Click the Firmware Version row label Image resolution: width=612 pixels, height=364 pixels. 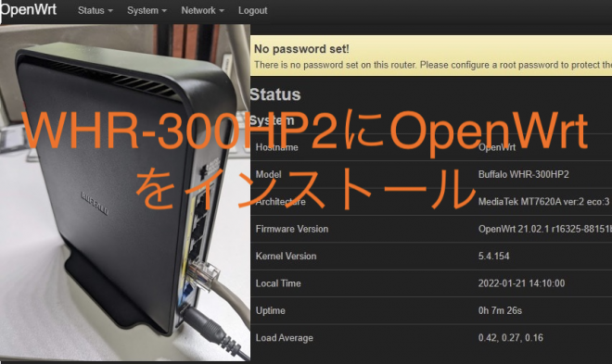292,229
